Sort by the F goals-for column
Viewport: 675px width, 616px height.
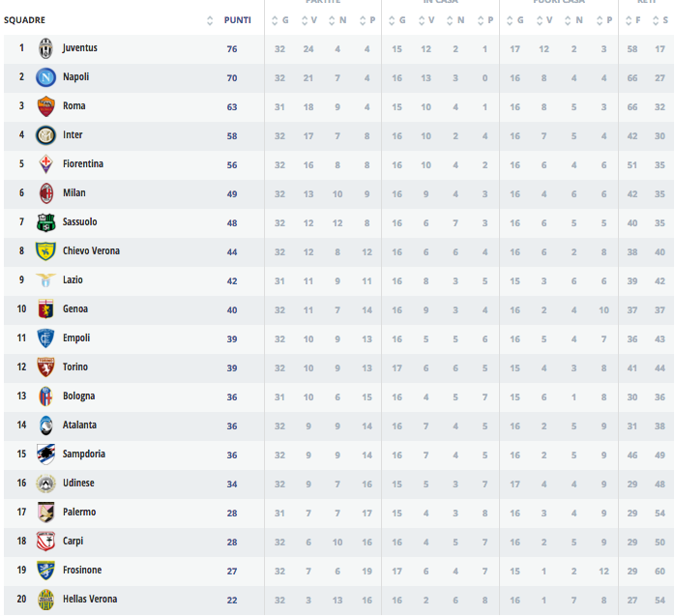tap(631, 20)
